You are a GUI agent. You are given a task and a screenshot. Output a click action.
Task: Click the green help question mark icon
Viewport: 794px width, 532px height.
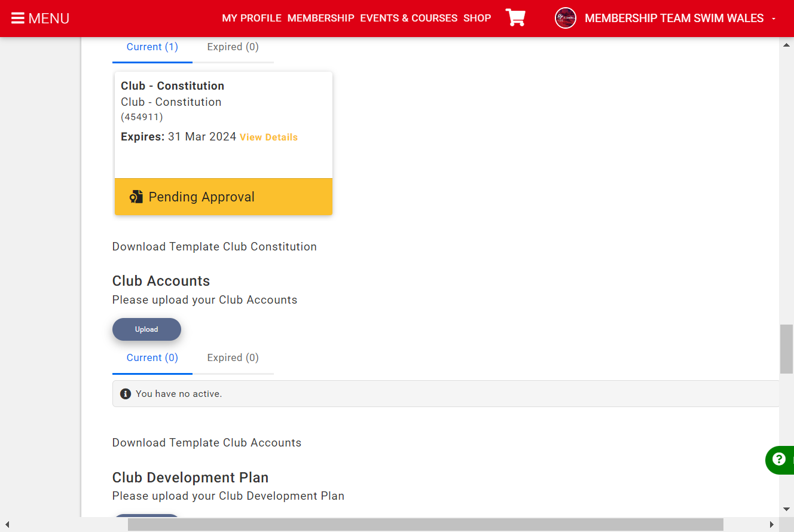[778, 459]
